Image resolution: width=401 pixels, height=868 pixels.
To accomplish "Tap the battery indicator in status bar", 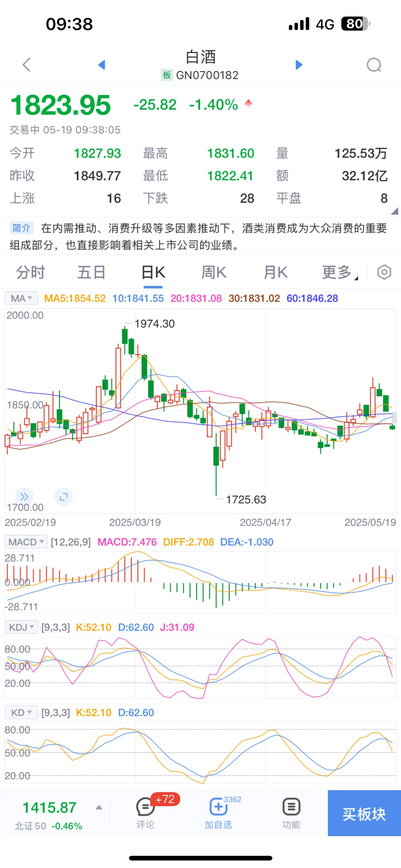I will click(356, 24).
